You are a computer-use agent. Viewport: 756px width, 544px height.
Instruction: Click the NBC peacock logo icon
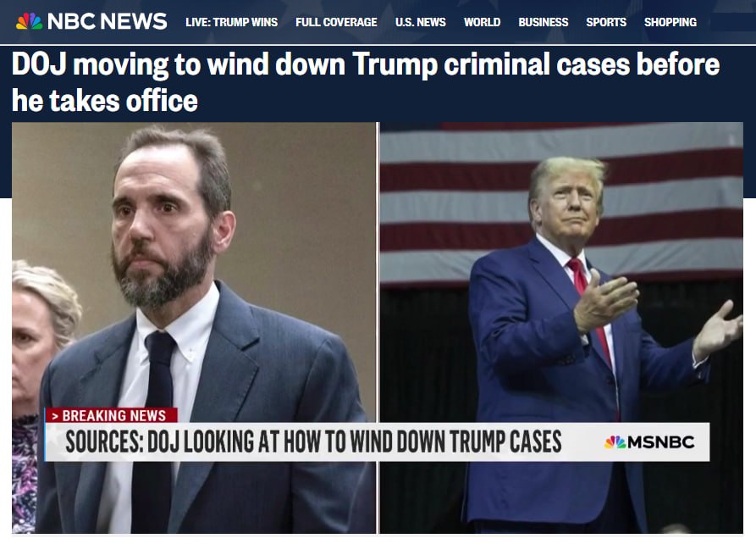[x=30, y=22]
